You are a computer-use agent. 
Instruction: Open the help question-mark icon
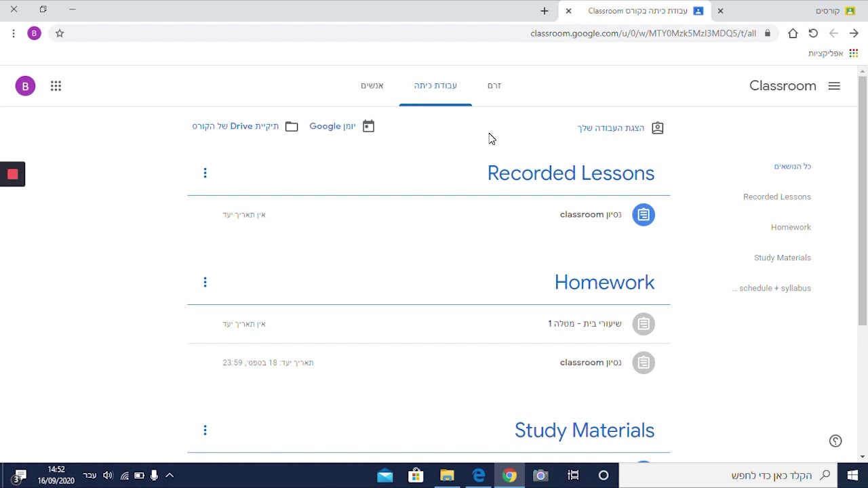pos(835,441)
